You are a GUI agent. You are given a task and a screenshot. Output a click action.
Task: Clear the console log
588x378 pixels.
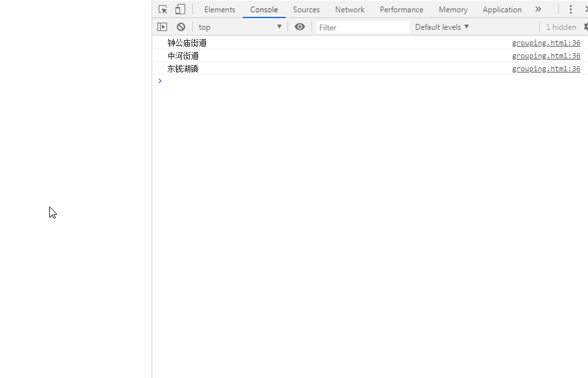pyautogui.click(x=181, y=27)
